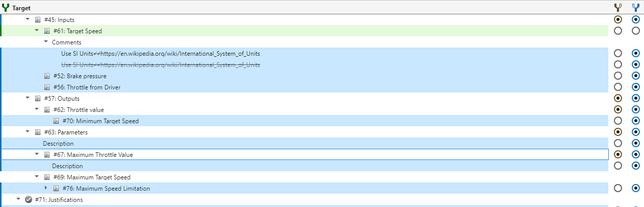Click the checkmark icon next to #71: Justifications
The width and height of the screenshot is (644, 207).
coord(28,200)
